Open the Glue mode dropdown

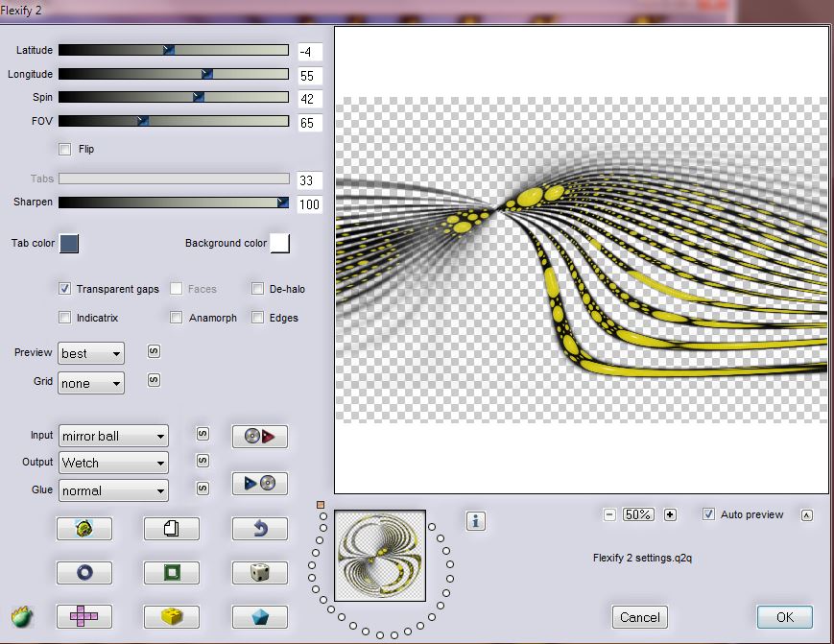pos(113,490)
